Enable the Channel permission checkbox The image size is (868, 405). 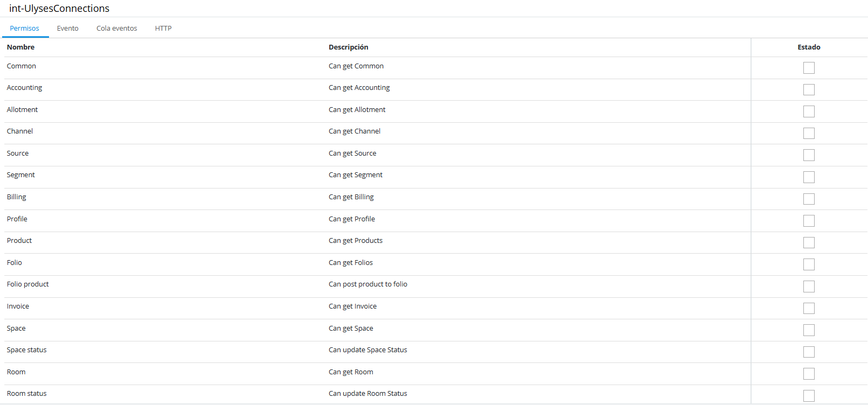[809, 133]
